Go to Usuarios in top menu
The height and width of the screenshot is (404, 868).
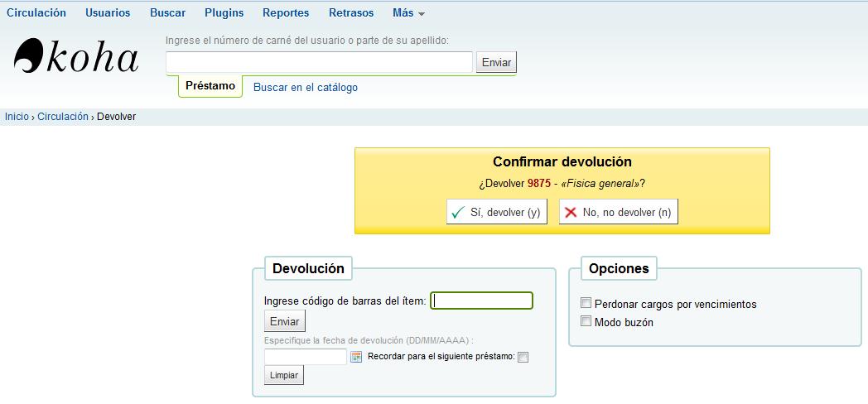coord(108,13)
